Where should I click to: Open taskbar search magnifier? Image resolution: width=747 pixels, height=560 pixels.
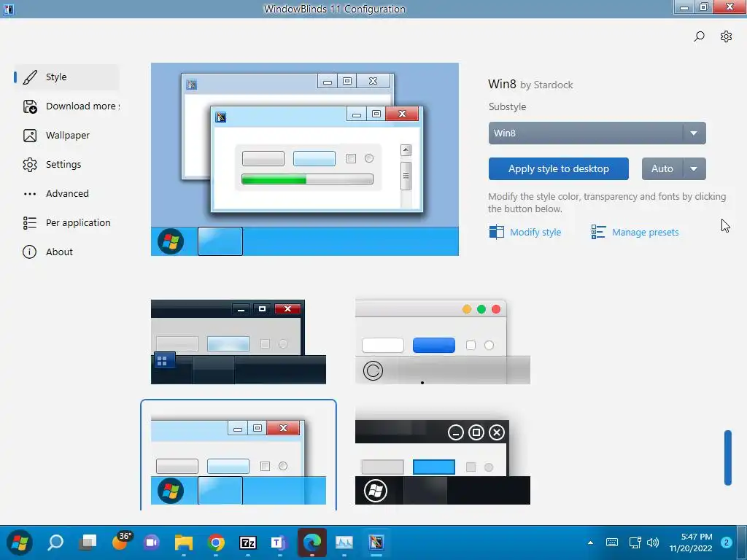55,542
